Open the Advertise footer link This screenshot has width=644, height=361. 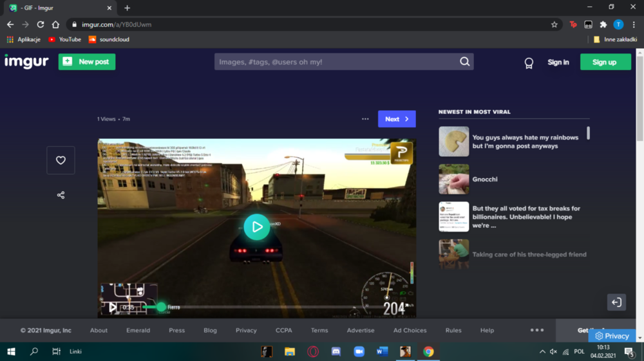pyautogui.click(x=361, y=330)
